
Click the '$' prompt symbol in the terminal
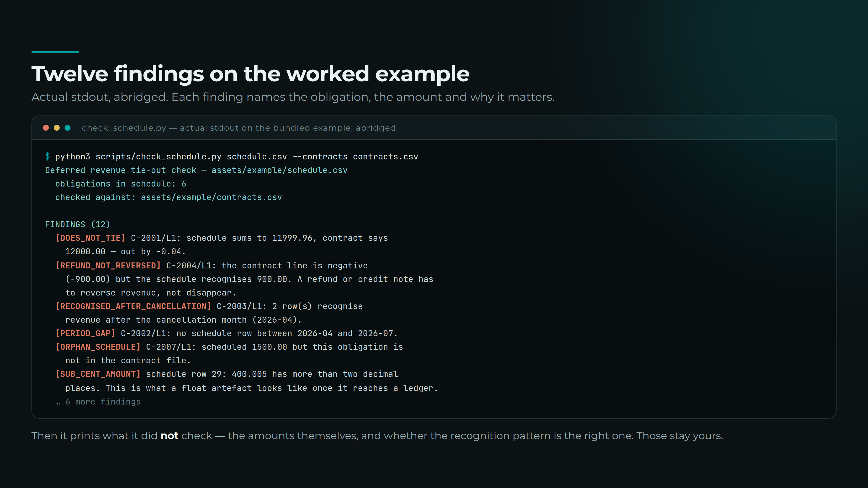coord(47,157)
